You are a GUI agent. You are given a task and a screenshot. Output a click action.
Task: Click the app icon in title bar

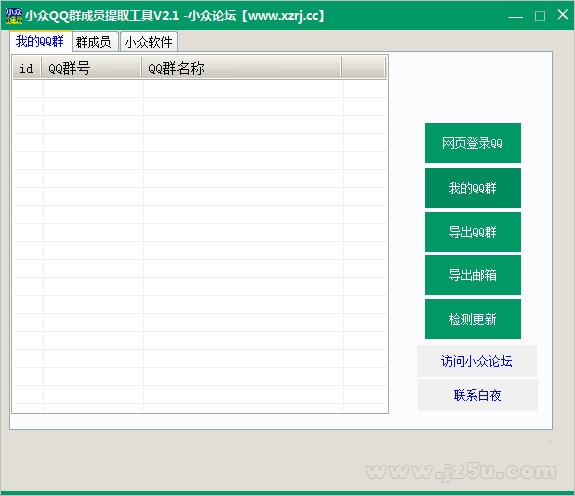pos(14,16)
